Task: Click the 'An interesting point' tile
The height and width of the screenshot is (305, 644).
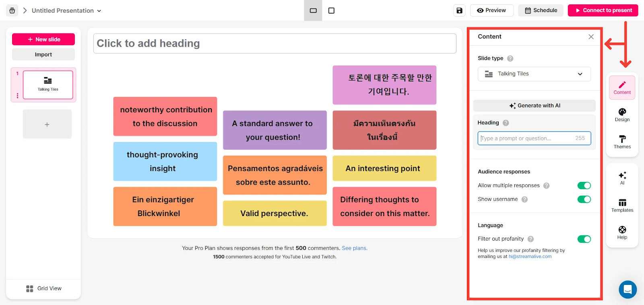Action: (x=384, y=168)
